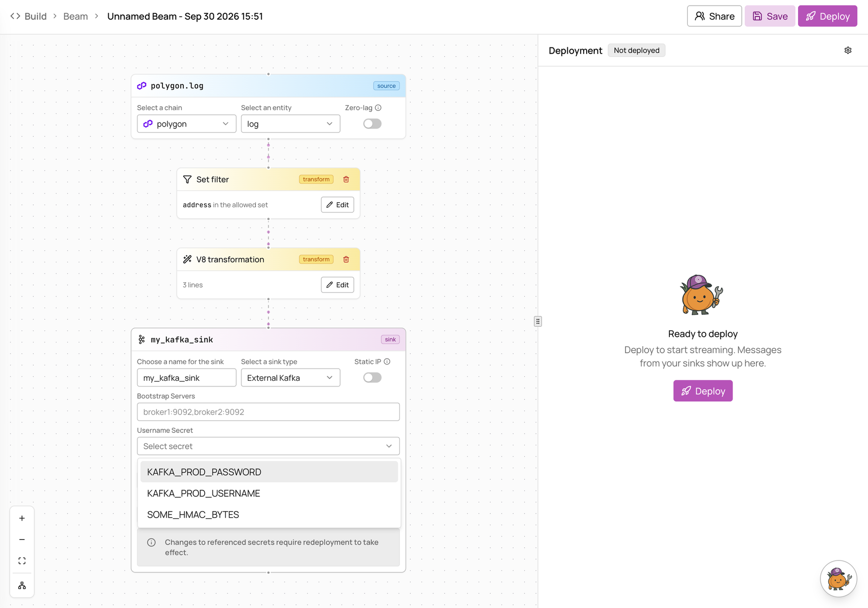Focus the sink name input field

[x=186, y=378]
